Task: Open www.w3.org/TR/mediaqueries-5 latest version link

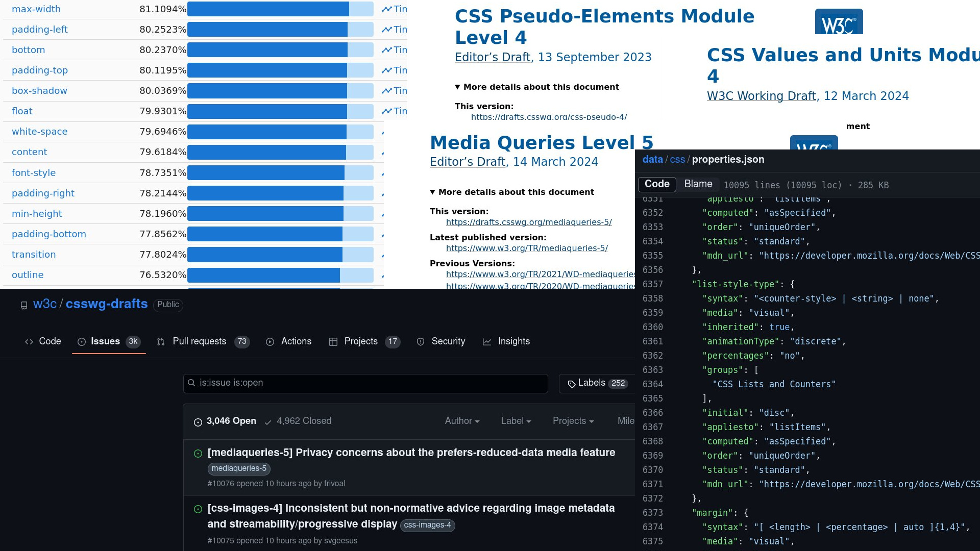Action: point(527,248)
